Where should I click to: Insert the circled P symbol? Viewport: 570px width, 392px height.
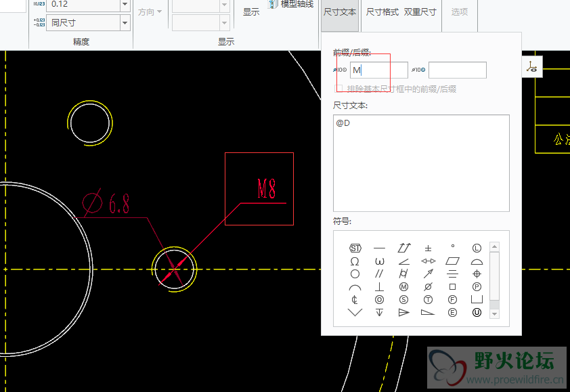[477, 287]
